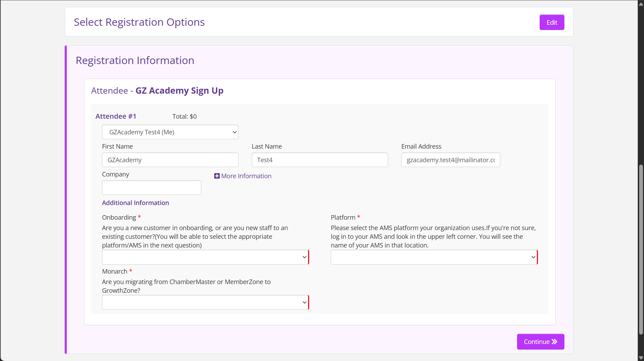Click the Monarch field label
This screenshot has width=644, height=361.
point(115,271)
